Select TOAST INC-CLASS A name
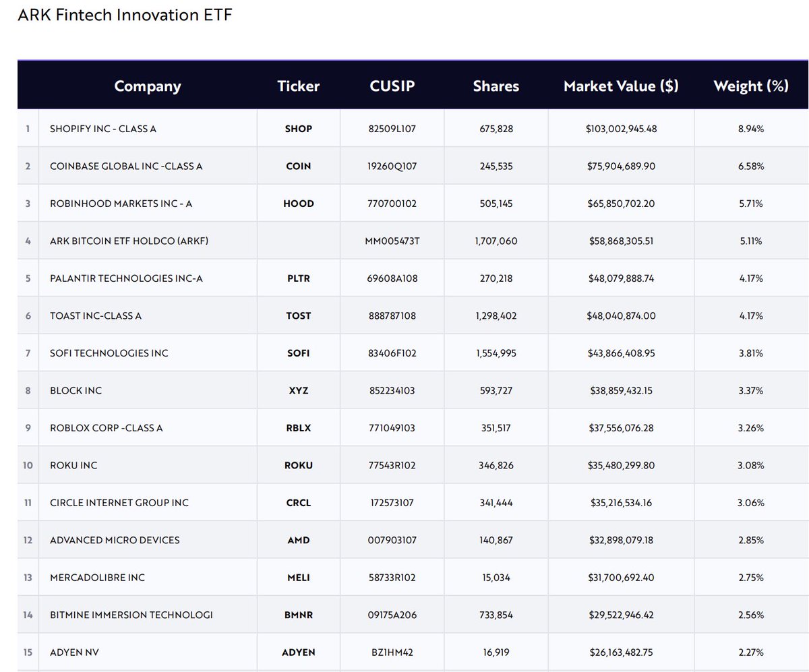The height and width of the screenshot is (672, 809). [x=96, y=315]
